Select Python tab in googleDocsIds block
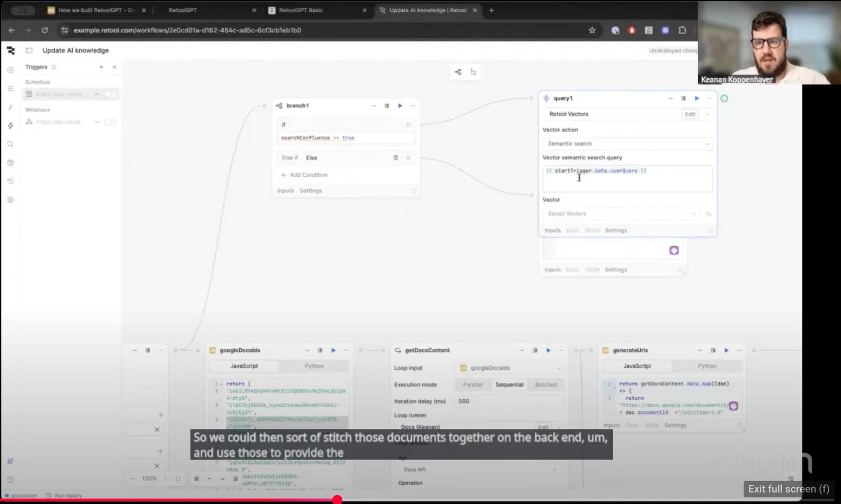 click(314, 366)
